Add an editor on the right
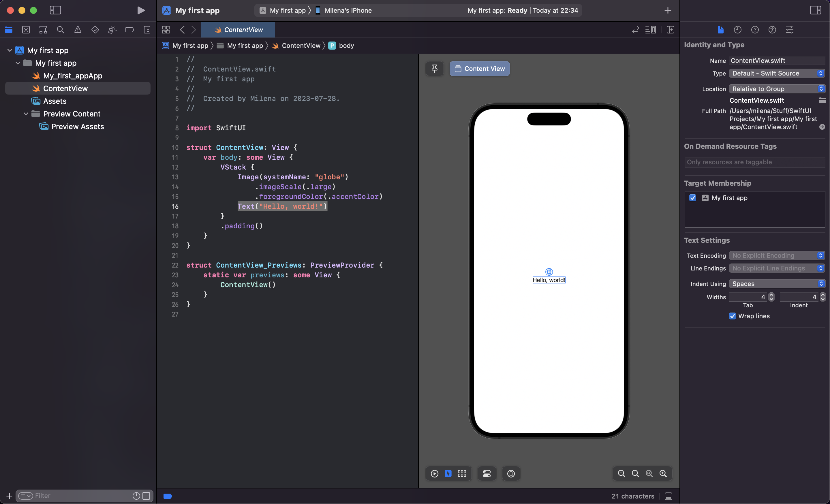 670,30
